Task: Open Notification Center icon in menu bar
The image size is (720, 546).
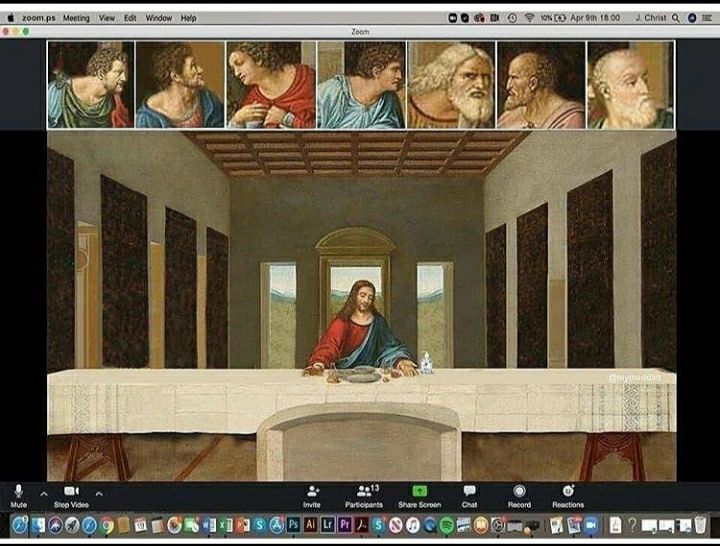Action: (x=707, y=18)
